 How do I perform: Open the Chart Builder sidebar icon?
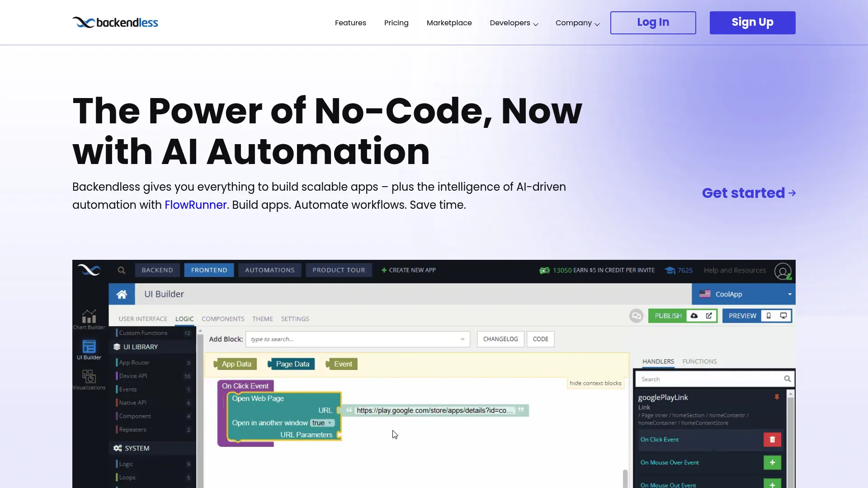[89, 319]
